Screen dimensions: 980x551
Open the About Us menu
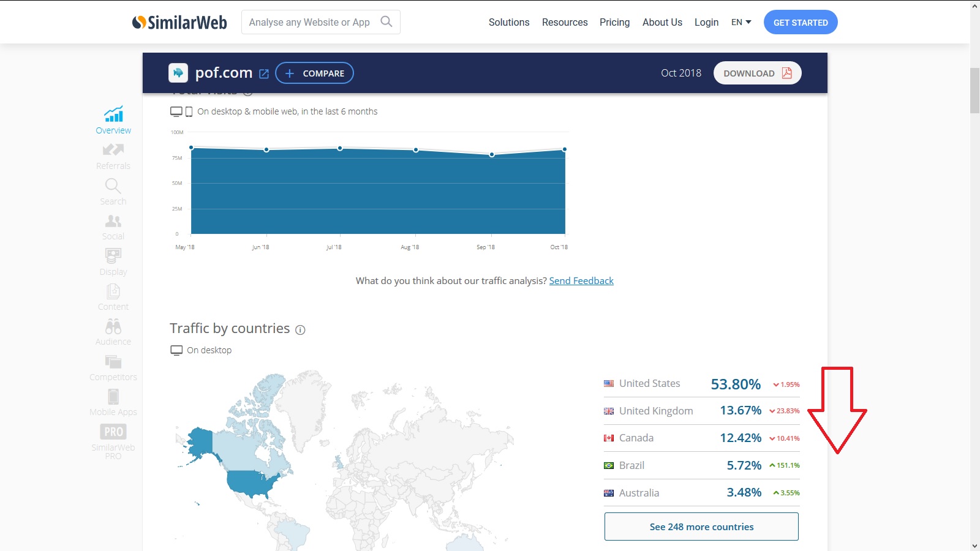662,22
